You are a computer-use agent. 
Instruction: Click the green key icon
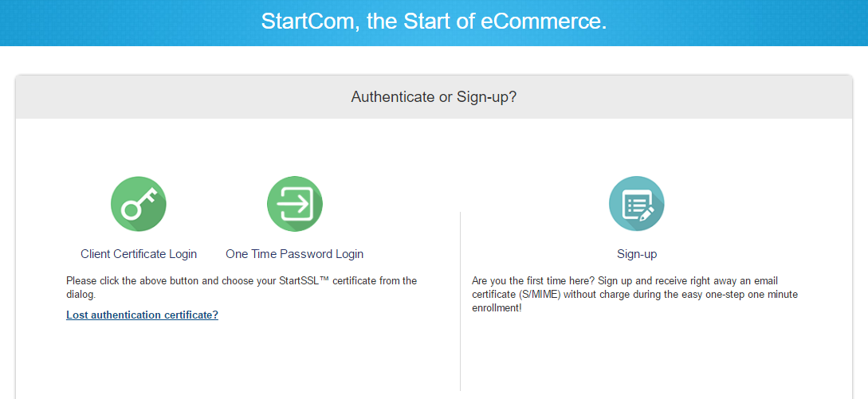coord(139,204)
